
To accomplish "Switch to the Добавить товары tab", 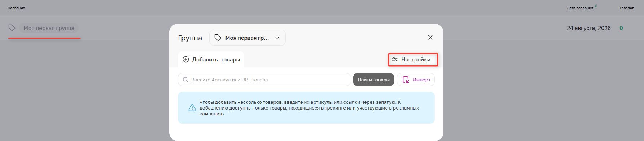I will pos(211,59).
